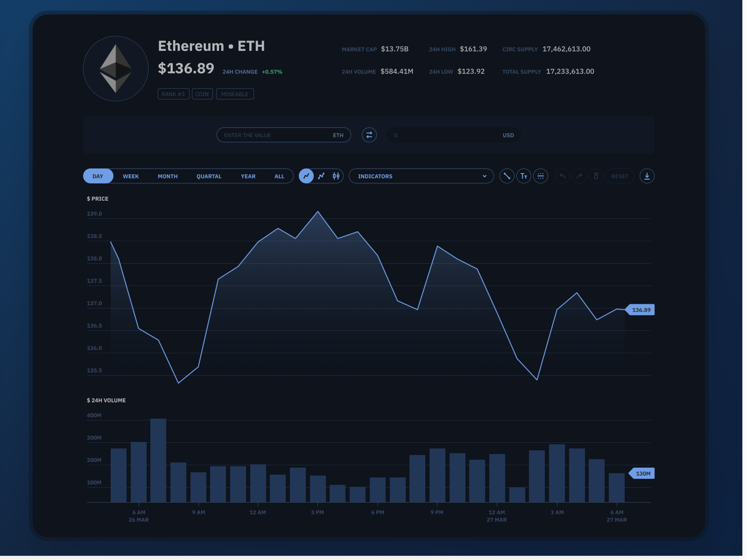Click the 400M volume axis label

pos(94,415)
